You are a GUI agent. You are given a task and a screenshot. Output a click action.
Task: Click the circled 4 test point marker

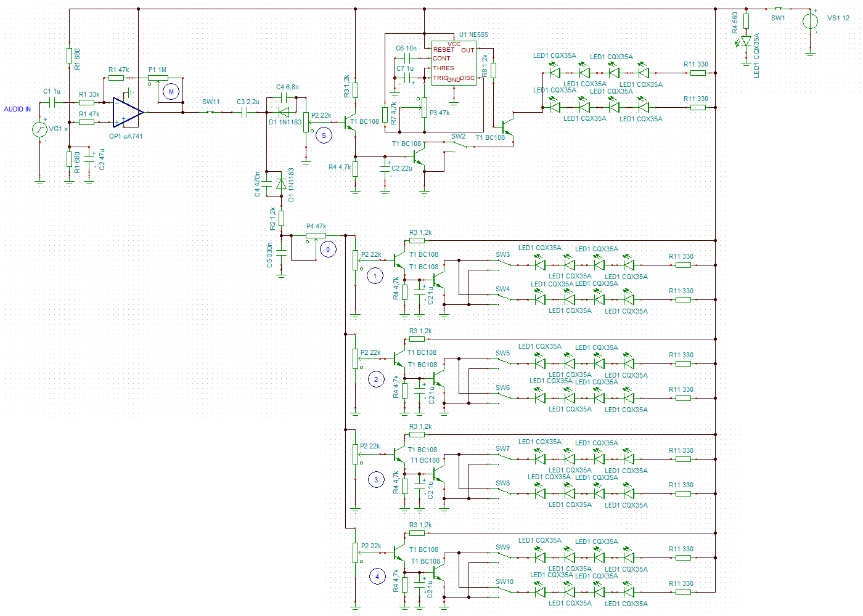pyautogui.click(x=377, y=577)
